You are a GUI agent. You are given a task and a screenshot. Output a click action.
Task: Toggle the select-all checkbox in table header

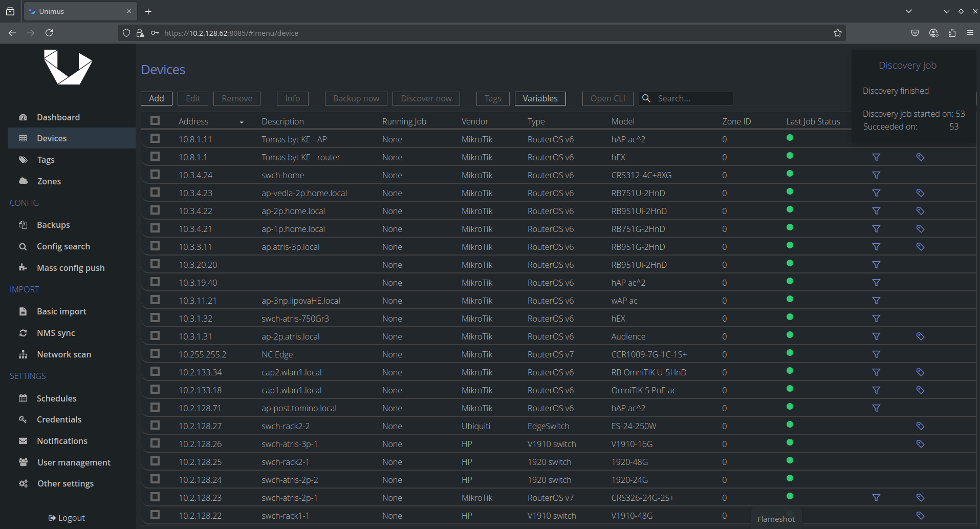155,121
